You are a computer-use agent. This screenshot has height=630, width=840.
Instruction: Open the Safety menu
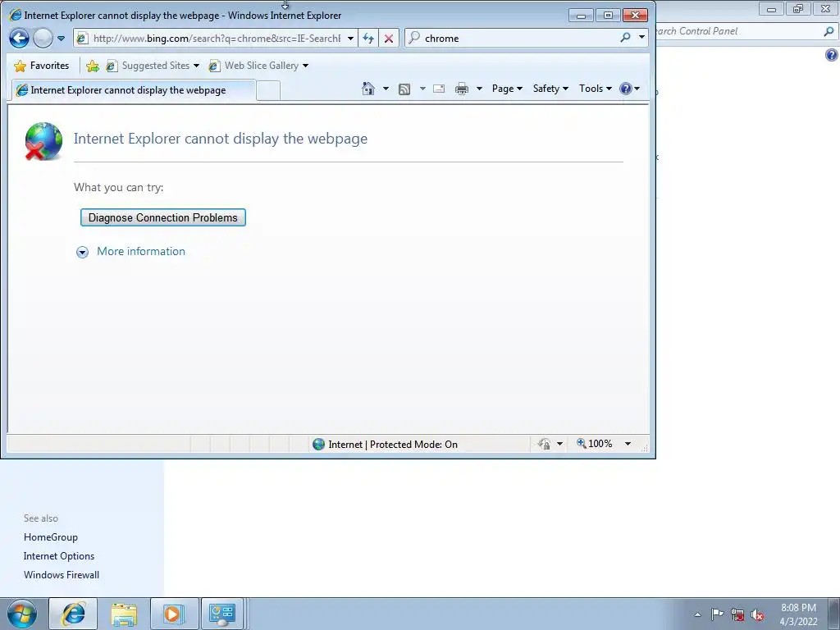[550, 89]
